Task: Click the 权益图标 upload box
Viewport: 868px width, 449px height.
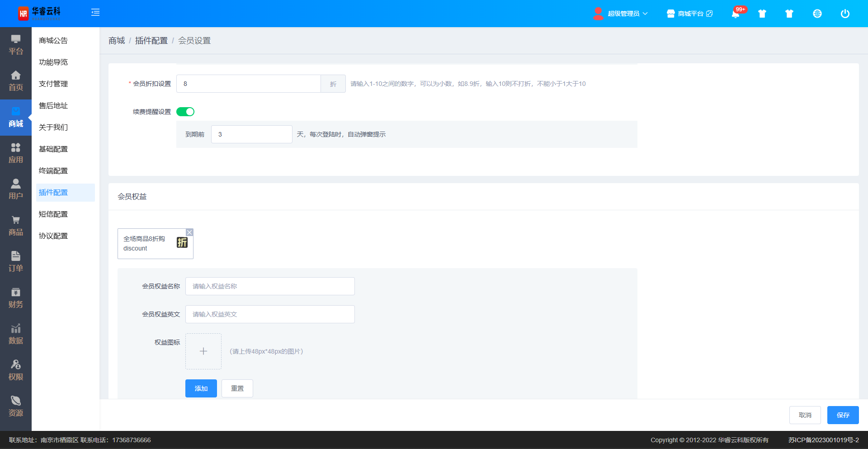Action: pyautogui.click(x=203, y=351)
